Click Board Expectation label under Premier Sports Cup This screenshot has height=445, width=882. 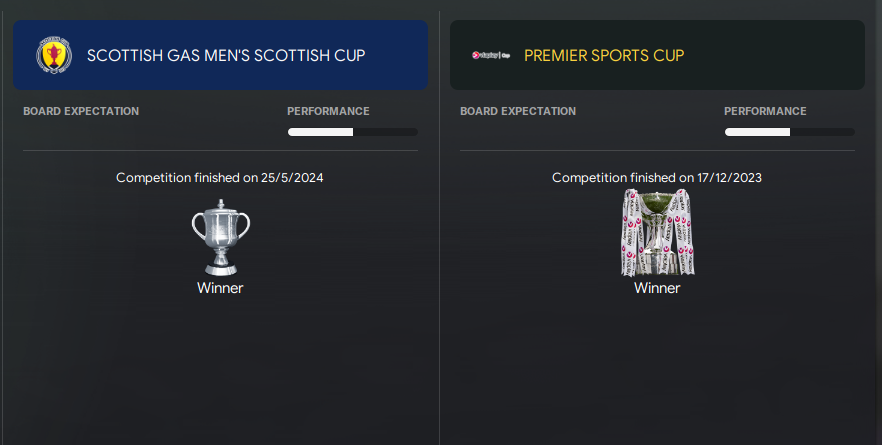518,111
